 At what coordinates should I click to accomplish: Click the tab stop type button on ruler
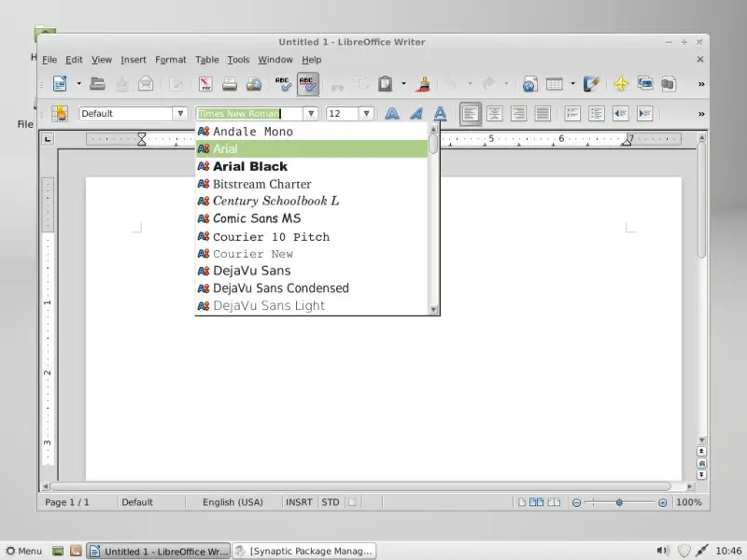48,139
